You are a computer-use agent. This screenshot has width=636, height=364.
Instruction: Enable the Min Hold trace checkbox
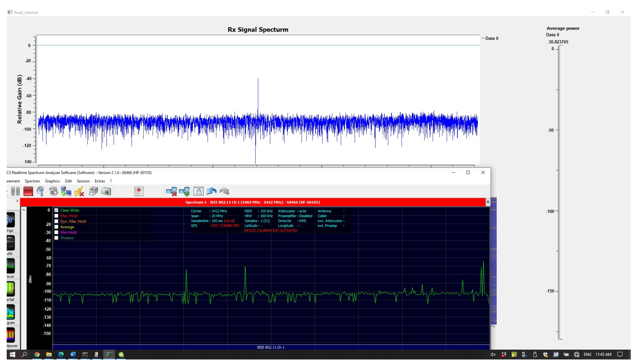pos(56,233)
